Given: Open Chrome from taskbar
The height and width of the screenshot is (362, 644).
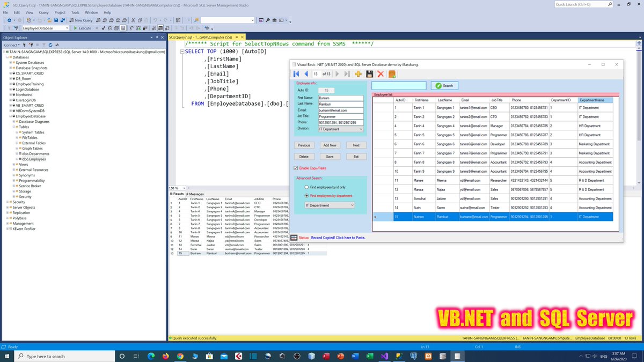Looking at the screenshot, I should 179,356.
